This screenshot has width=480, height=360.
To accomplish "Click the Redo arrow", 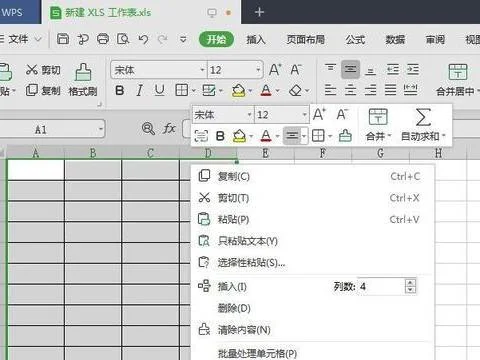I will (x=163, y=39).
